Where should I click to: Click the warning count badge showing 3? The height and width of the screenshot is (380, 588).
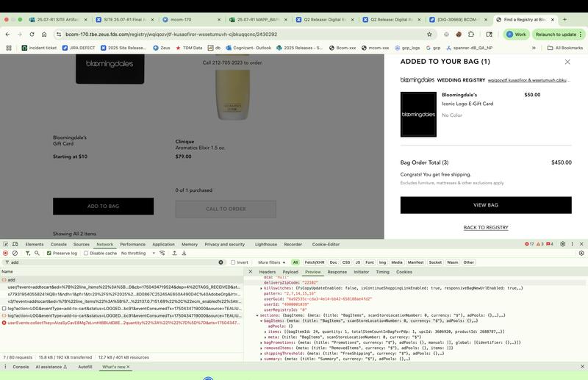(x=540, y=244)
